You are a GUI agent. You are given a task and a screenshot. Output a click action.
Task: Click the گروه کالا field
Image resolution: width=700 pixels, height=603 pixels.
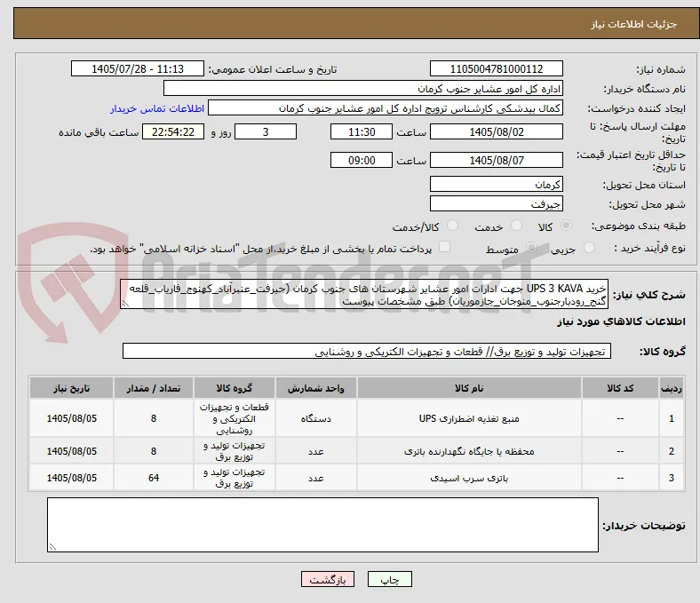[367, 352]
